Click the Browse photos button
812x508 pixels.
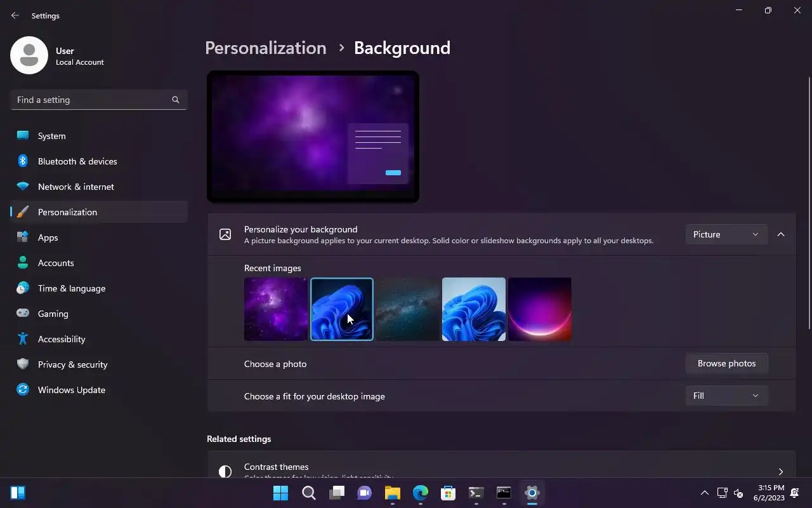tap(726, 363)
